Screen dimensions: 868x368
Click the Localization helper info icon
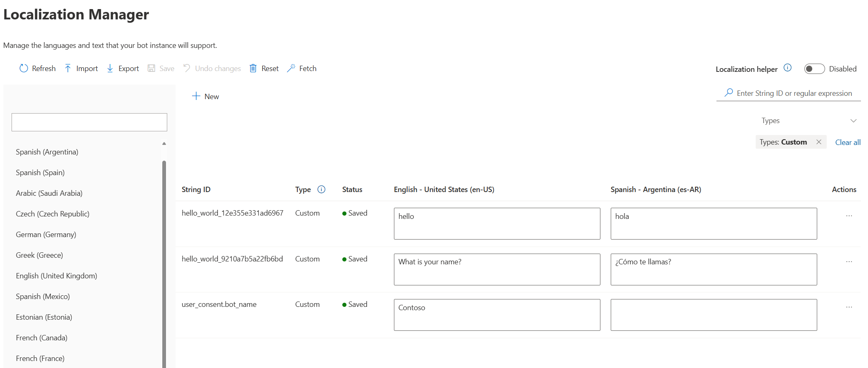pyautogui.click(x=787, y=68)
